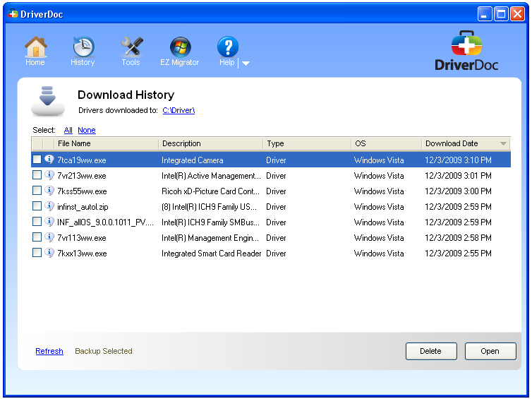Click the 12/3/2009 3:10 PM date

pos(458,160)
